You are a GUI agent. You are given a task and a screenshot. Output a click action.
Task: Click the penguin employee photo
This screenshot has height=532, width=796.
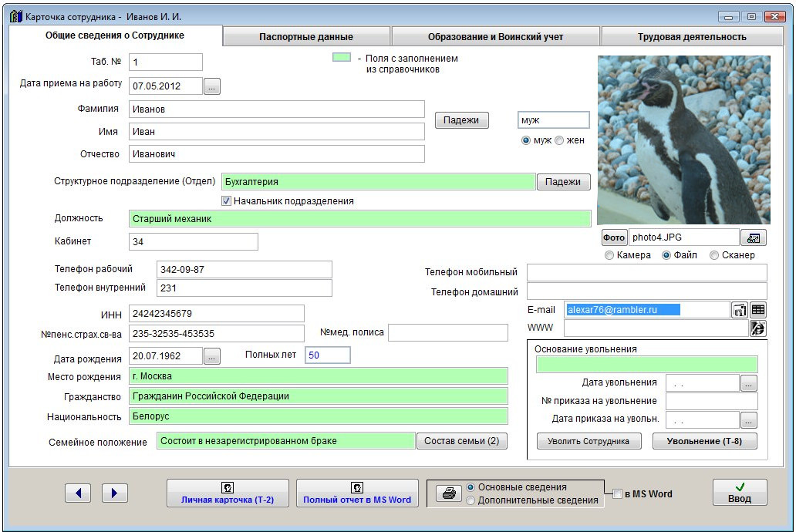point(683,140)
